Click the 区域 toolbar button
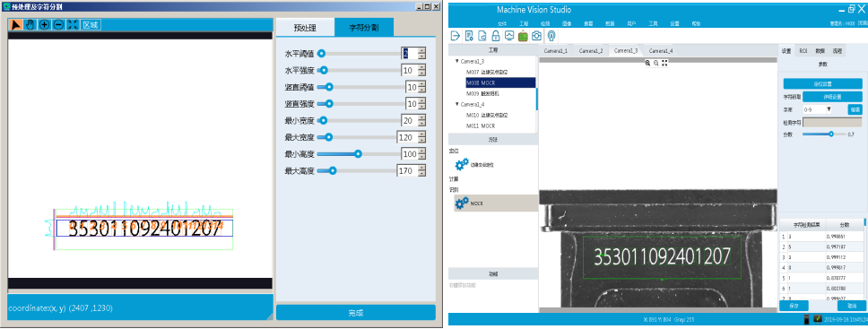 pyautogui.click(x=91, y=25)
